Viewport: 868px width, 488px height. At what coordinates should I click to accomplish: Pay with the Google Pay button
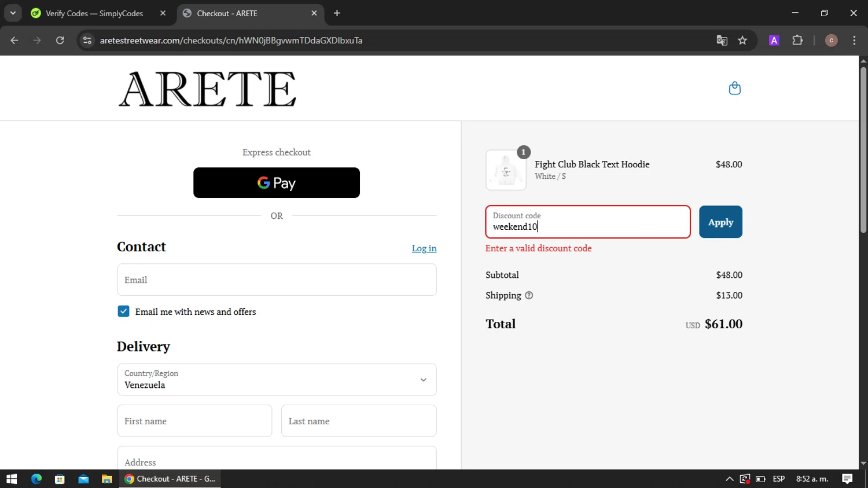(x=277, y=183)
